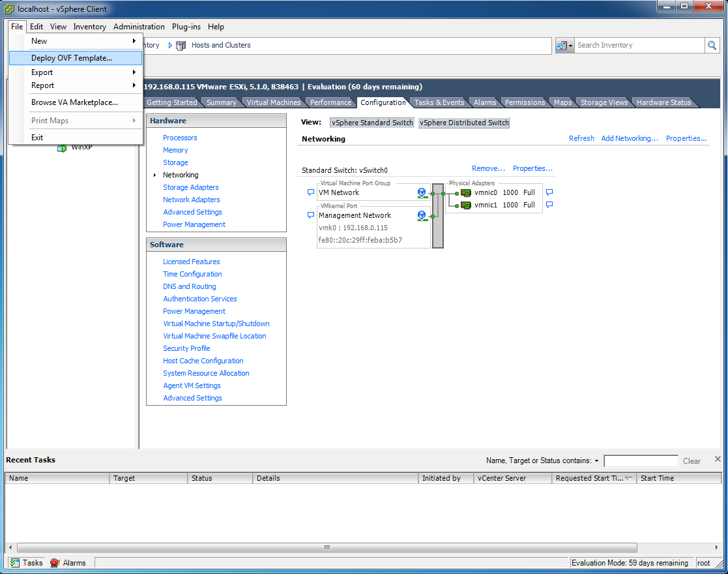Open the Administration menu
This screenshot has height=574, width=728.
[139, 27]
